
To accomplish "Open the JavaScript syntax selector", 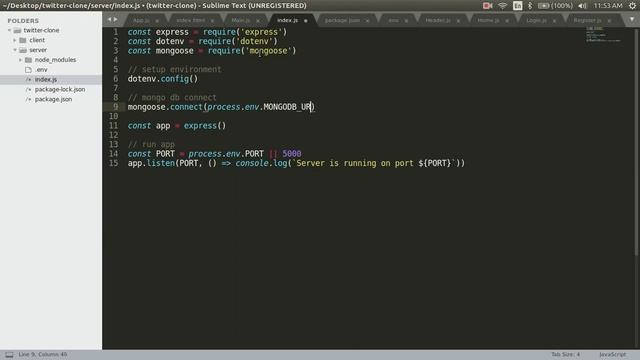I will tap(612, 354).
